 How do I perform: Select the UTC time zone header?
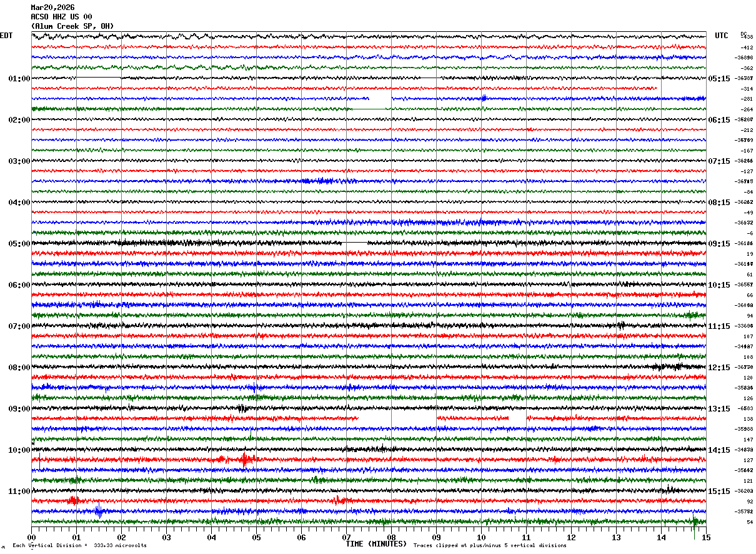pyautogui.click(x=722, y=36)
